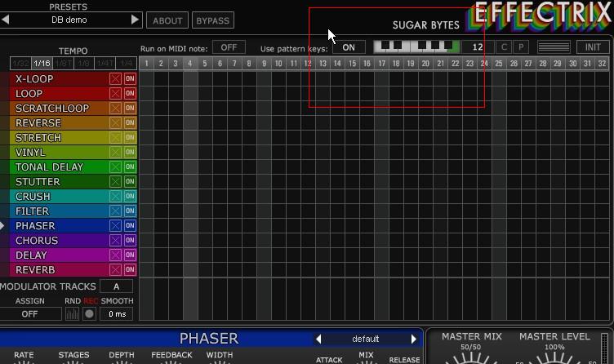Toggle the VINYL track ON button
The width and height of the screenshot is (614, 364).
(x=130, y=153)
